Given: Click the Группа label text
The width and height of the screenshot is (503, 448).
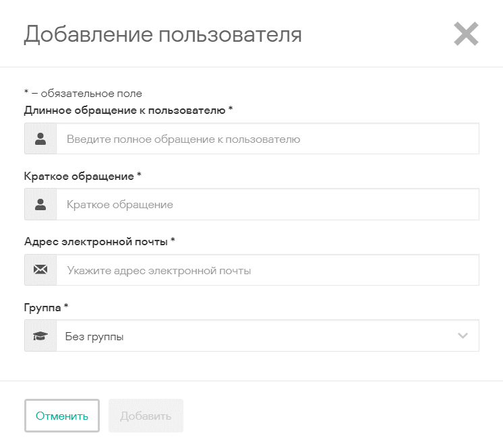Looking at the screenshot, I should point(42,307).
